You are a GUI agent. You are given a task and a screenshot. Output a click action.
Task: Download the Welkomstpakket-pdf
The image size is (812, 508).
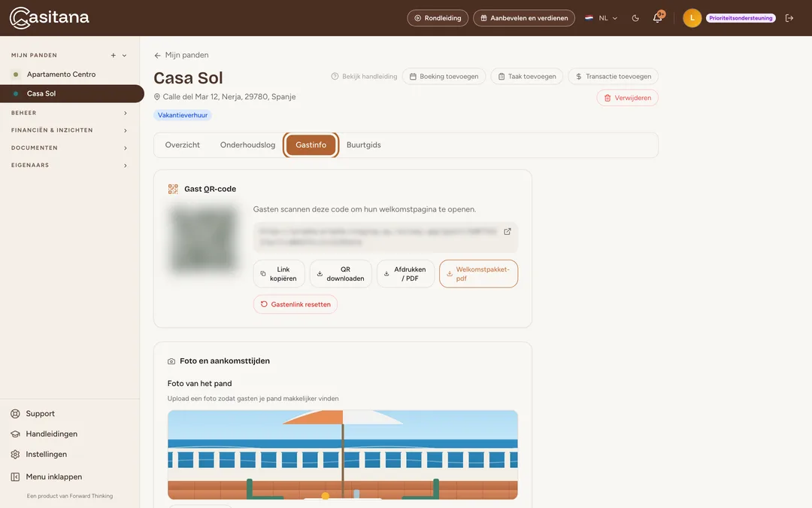[478, 274]
